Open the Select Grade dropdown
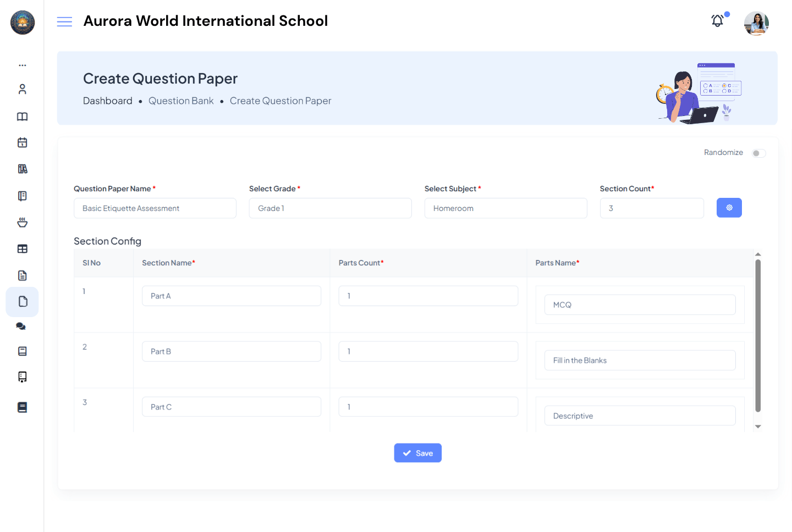This screenshot has width=792, height=532. coord(330,208)
